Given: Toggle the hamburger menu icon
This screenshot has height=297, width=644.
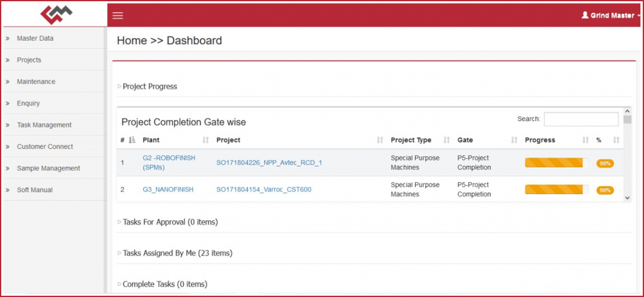Looking at the screenshot, I should [118, 16].
